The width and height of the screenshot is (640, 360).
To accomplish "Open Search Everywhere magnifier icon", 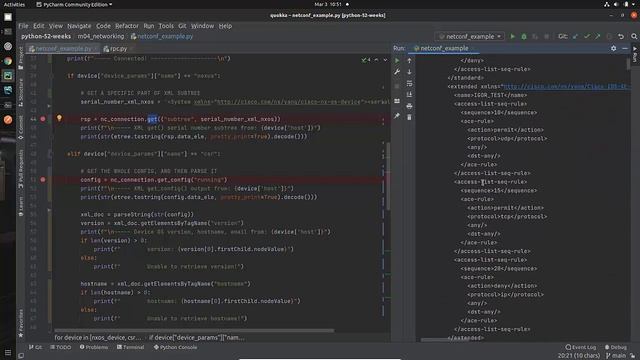I will [x=634, y=36].
